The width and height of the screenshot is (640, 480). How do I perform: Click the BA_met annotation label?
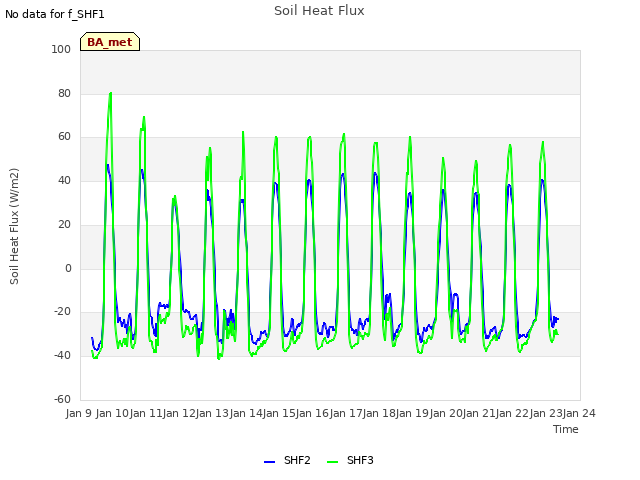(x=110, y=42)
